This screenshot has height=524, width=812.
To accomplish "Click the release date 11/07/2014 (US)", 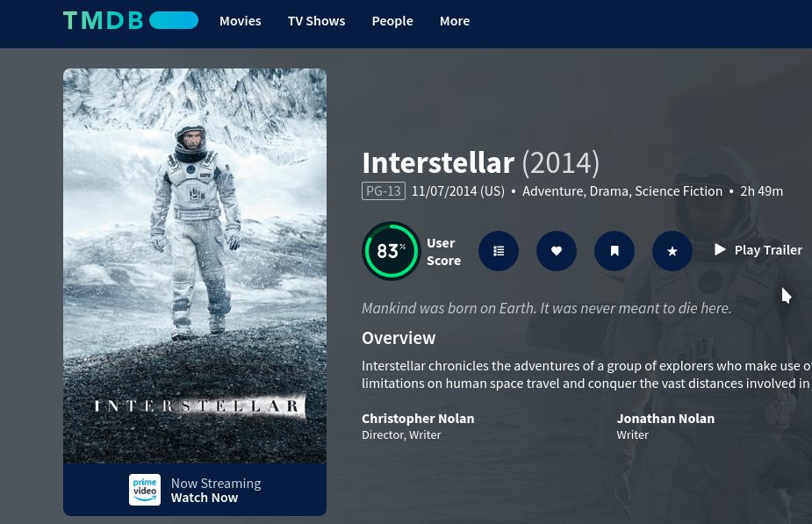I will click(458, 191).
